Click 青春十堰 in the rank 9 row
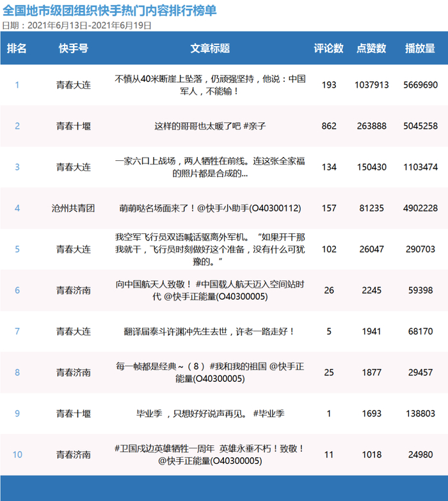The height and width of the screenshot is (501, 448). (74, 413)
